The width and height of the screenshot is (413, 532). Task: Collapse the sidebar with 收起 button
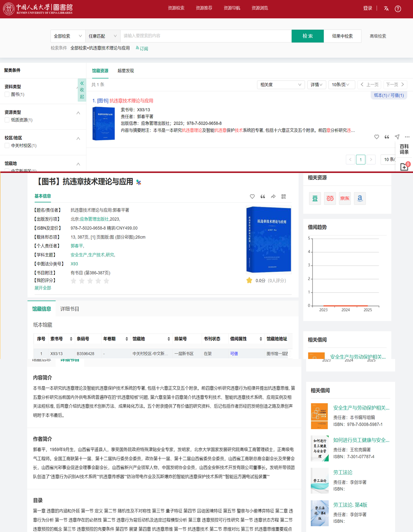click(82, 90)
